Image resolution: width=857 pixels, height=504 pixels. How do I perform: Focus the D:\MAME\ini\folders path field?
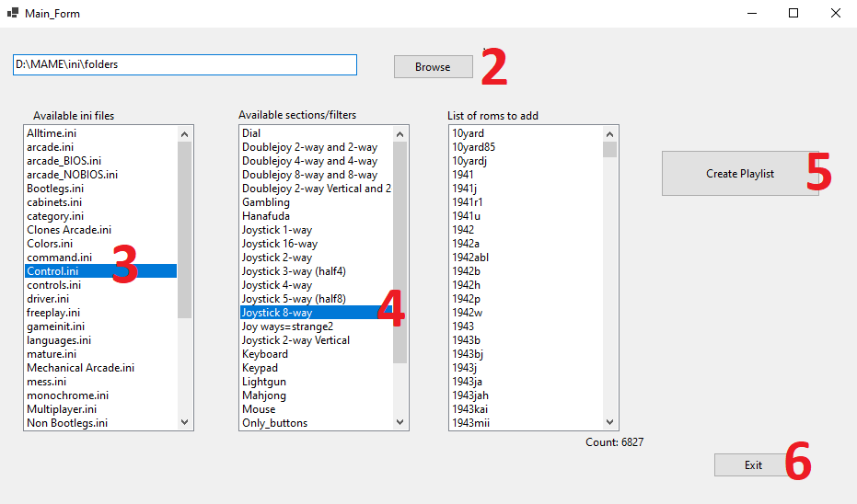[185, 64]
